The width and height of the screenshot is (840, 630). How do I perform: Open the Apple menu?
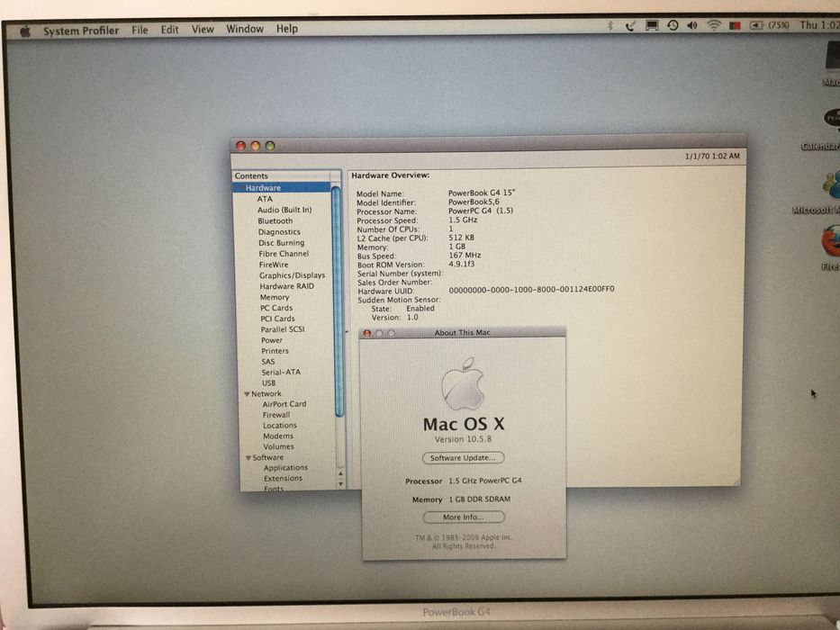pos(25,31)
